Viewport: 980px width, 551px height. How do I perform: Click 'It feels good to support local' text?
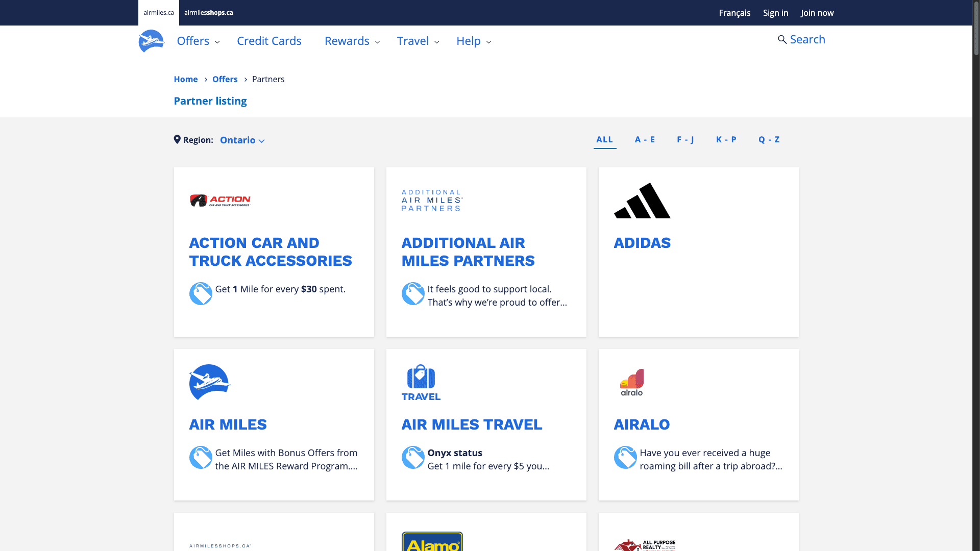coord(489,289)
